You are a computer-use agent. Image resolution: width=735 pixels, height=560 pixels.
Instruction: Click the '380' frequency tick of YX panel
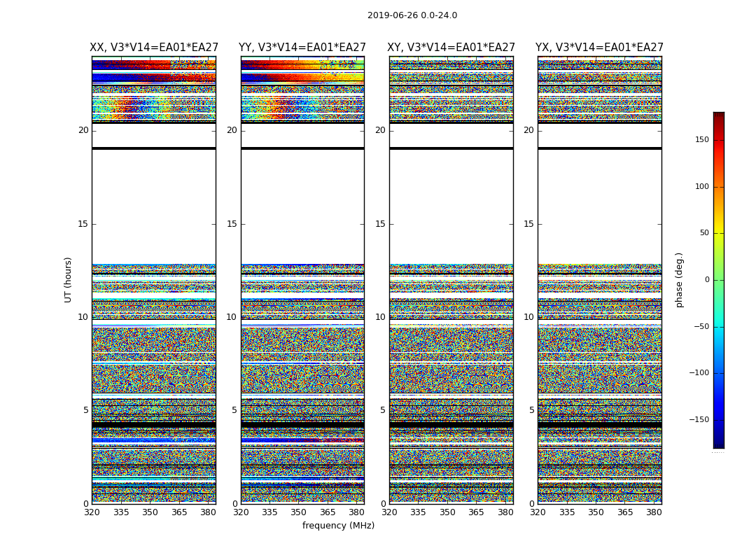point(654,512)
